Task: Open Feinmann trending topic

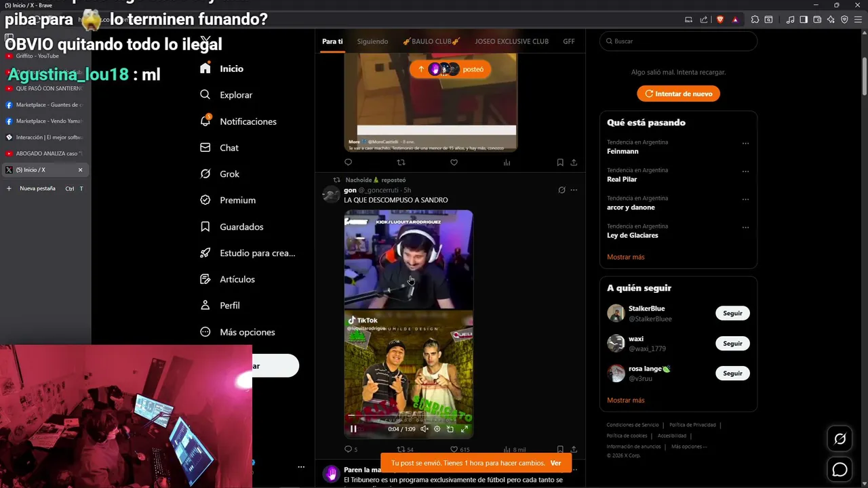Action: 623,151
